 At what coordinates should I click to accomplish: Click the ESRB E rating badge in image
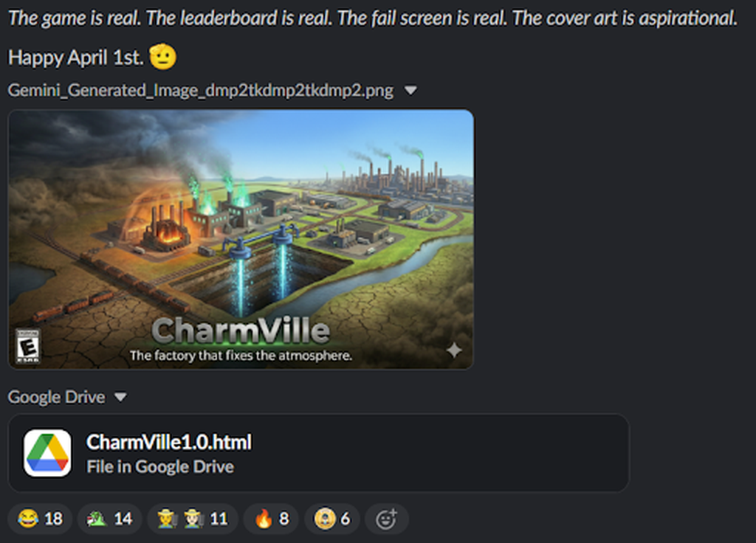27,346
